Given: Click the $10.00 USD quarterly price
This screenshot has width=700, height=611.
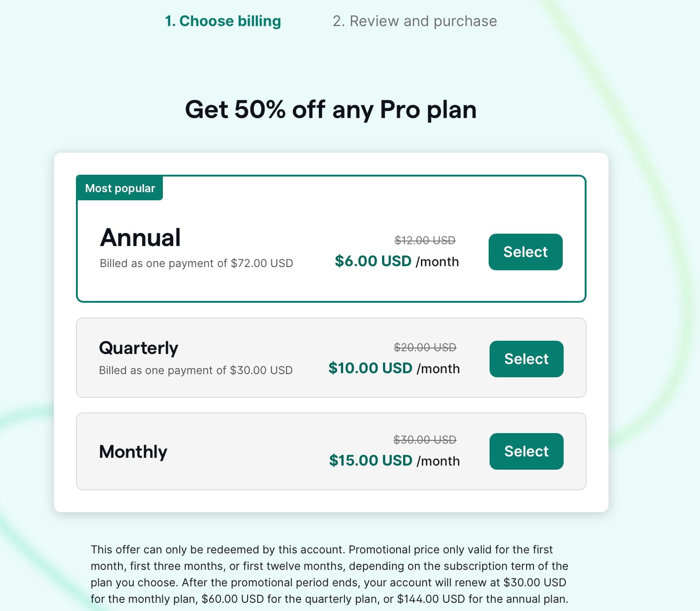Looking at the screenshot, I should (371, 368).
